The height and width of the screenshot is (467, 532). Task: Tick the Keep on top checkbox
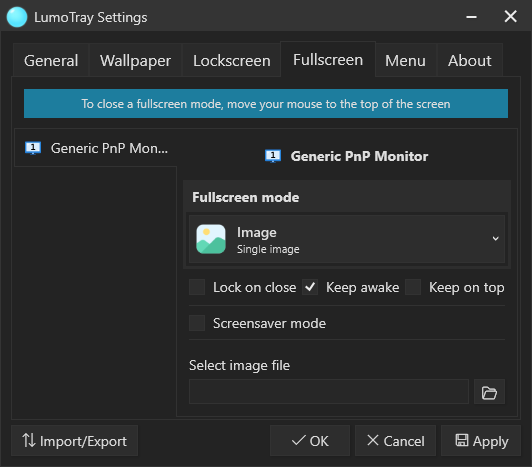tap(413, 287)
